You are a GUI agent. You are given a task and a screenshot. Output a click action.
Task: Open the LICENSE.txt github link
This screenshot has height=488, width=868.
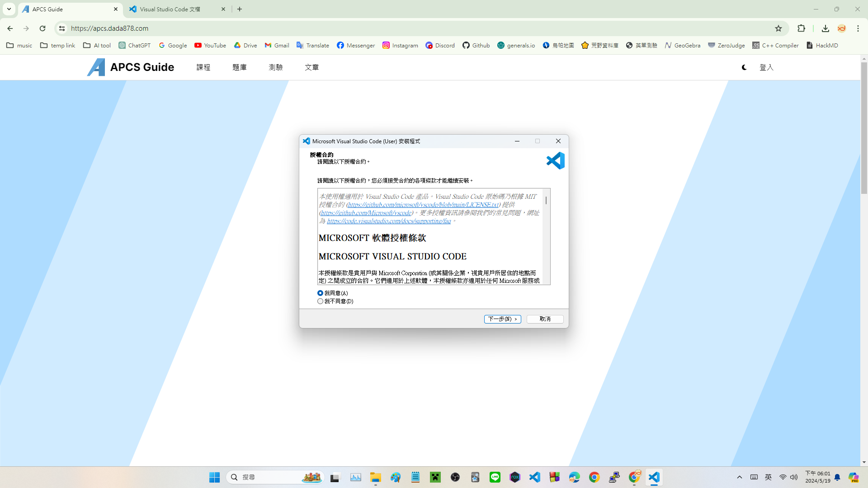click(x=423, y=205)
